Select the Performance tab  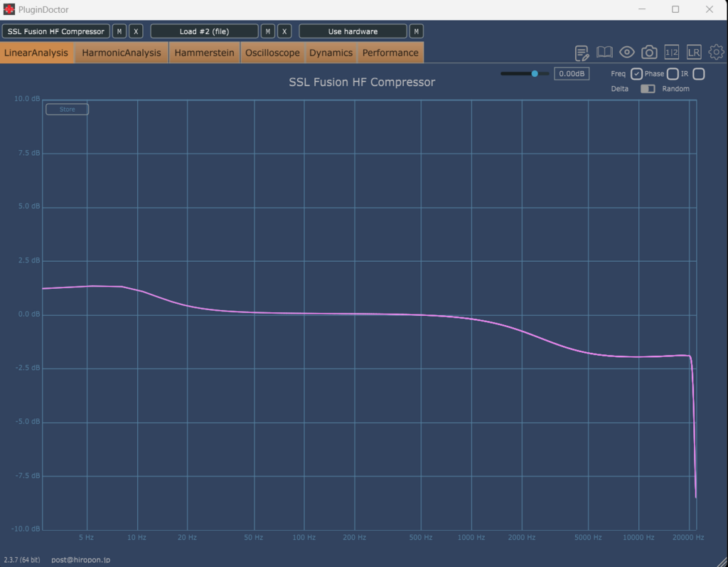pyautogui.click(x=390, y=53)
